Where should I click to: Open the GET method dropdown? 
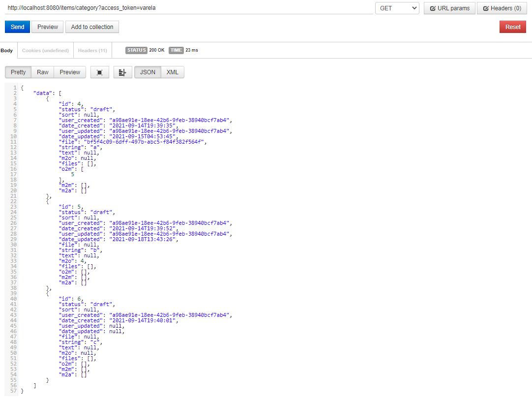pos(397,8)
